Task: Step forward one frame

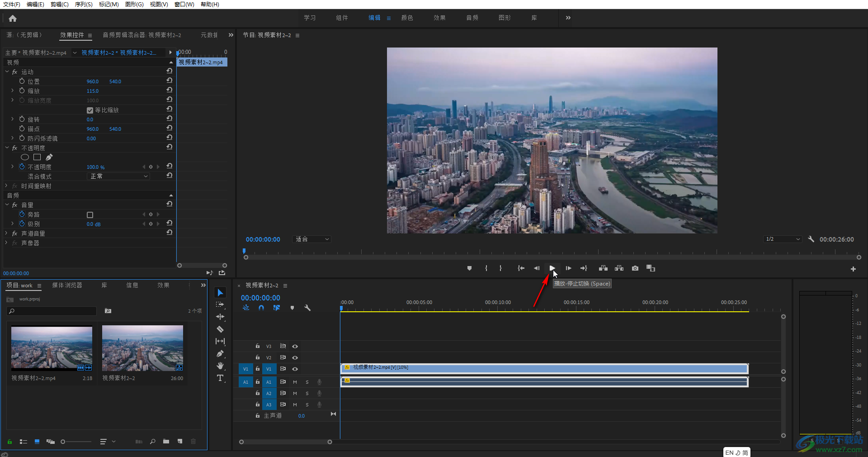Action: 568,268
